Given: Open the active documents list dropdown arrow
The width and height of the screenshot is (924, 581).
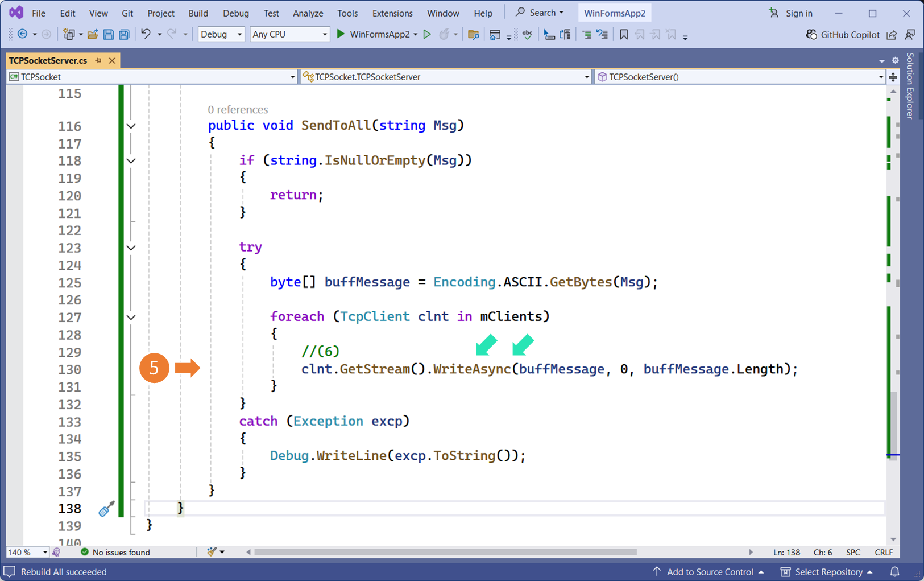Looking at the screenshot, I should pos(881,61).
